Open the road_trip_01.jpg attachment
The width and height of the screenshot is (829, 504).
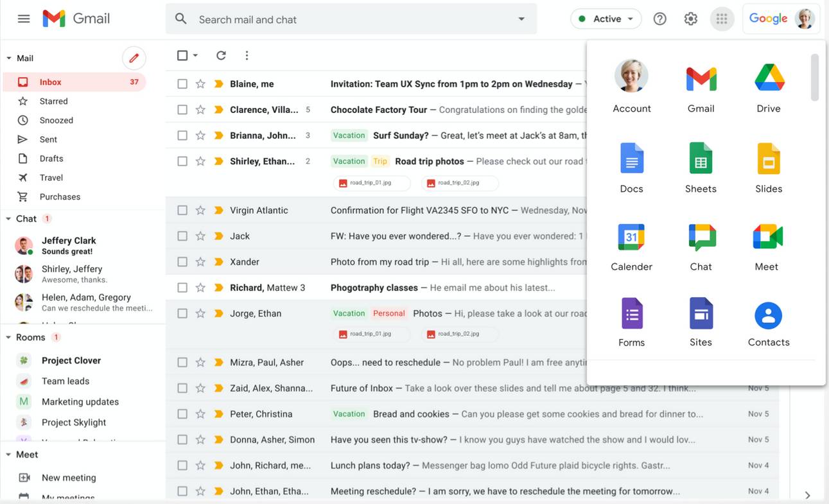372,183
